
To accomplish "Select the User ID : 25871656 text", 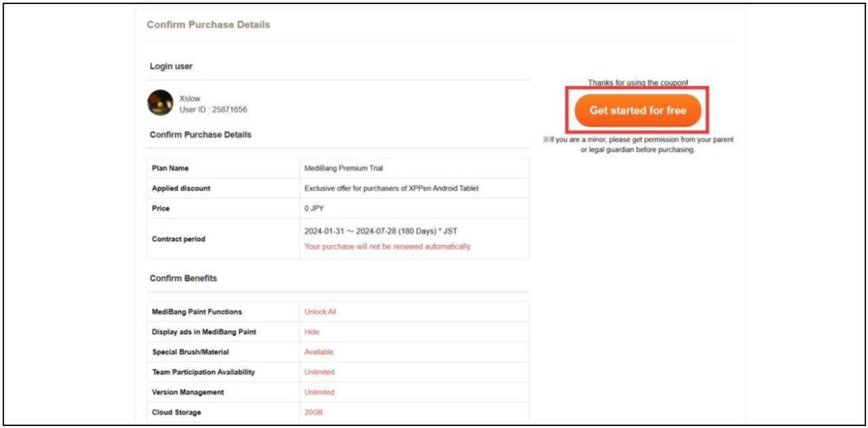I will coord(213,109).
